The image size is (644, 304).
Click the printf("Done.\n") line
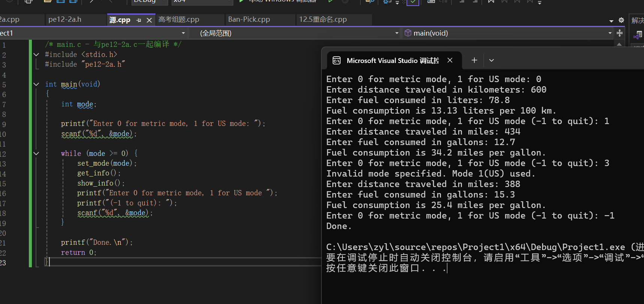tap(97, 243)
